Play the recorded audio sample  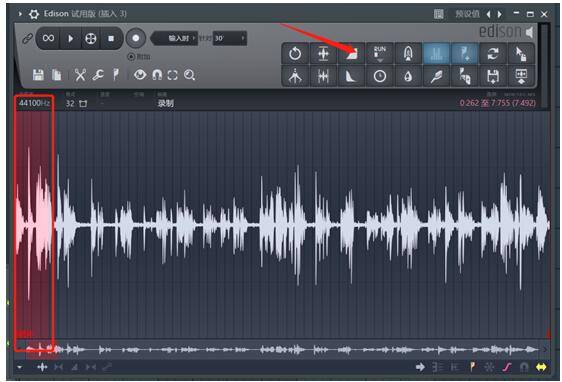pyautogui.click(x=70, y=38)
